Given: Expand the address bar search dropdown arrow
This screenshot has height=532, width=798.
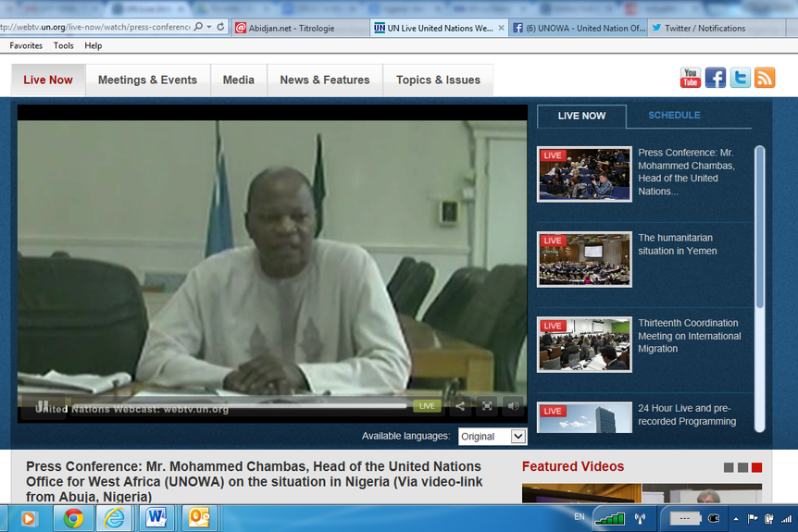Looking at the screenshot, I should coord(209,27).
